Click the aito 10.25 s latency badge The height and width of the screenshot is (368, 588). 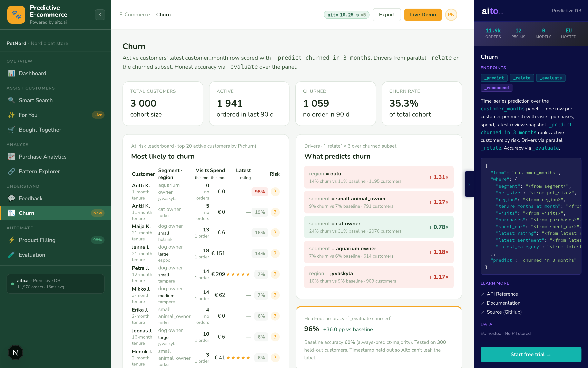[x=346, y=15]
